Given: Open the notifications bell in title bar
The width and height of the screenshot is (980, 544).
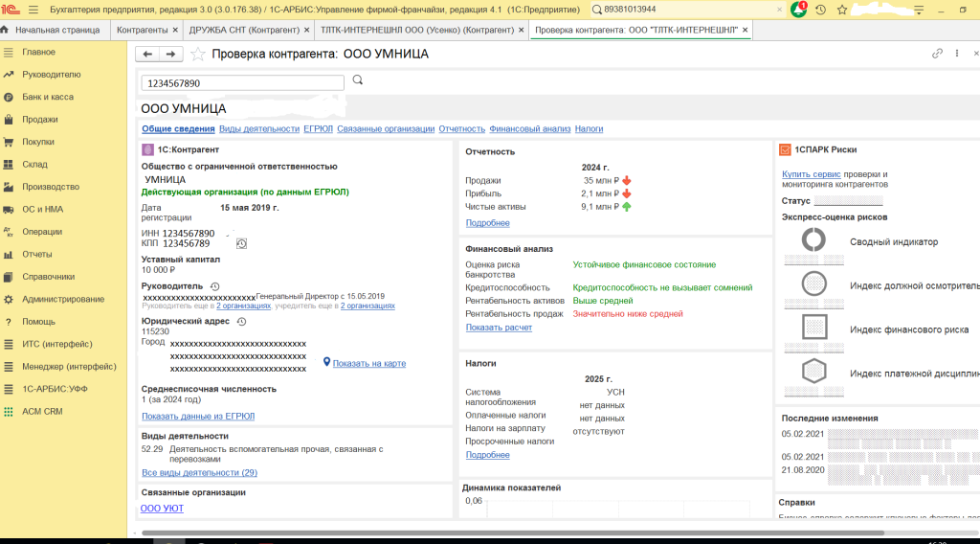Looking at the screenshot, I should pyautogui.click(x=798, y=10).
